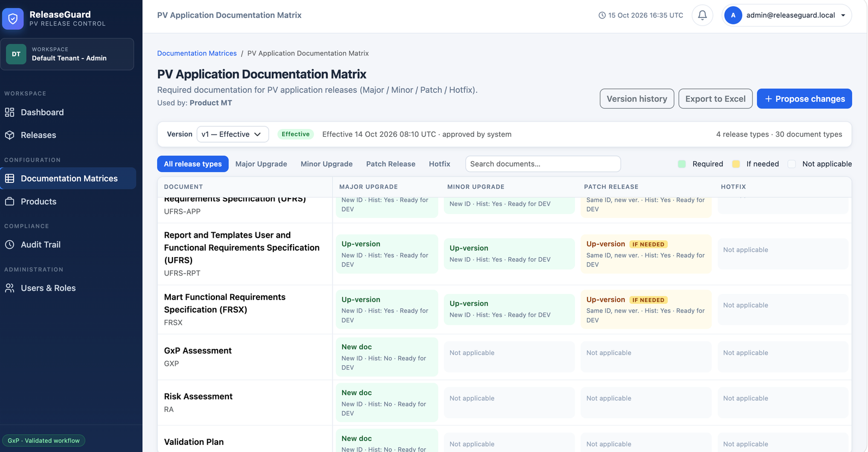
Task: Switch to the Hotfix filter tab
Action: coord(439,164)
